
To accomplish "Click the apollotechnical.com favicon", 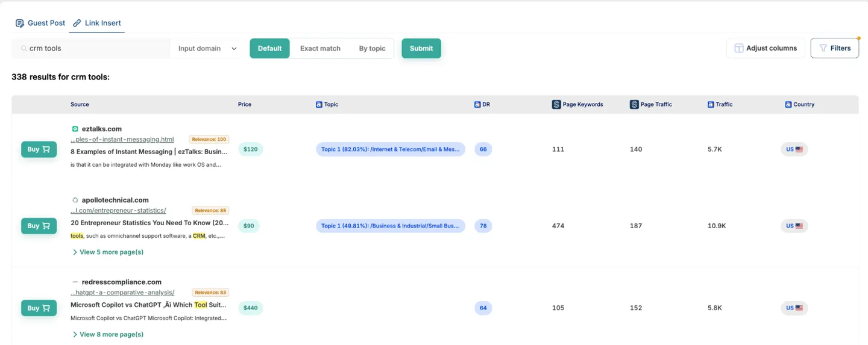I will coord(75,200).
